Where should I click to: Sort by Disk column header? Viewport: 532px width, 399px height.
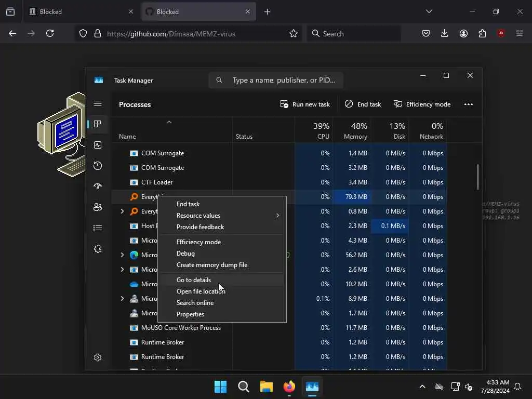[390, 130]
